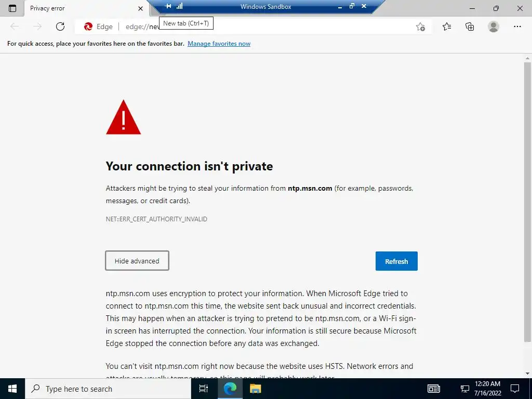Image resolution: width=532 pixels, height=399 pixels.
Task: Open the Collections icon
Action: [470, 26]
